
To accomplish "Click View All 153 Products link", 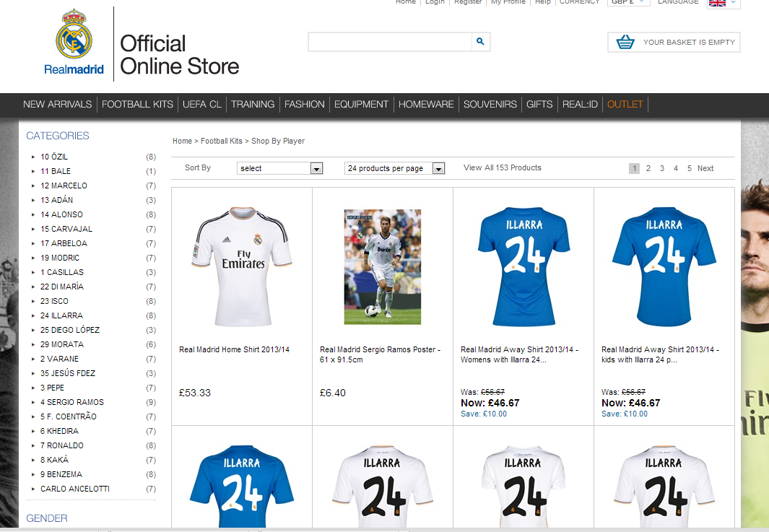I will coord(503,167).
